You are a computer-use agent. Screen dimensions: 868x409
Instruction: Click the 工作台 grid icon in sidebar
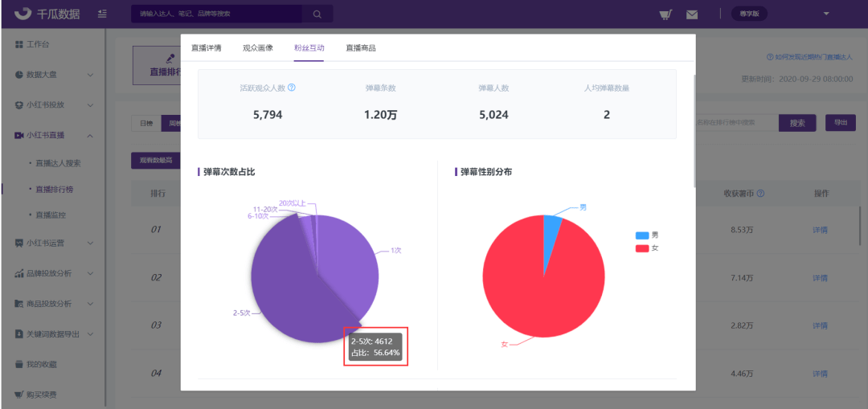pyautogui.click(x=19, y=43)
